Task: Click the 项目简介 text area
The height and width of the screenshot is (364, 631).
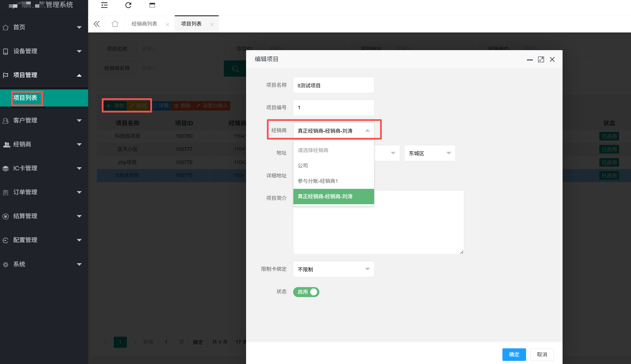Action: (x=378, y=222)
